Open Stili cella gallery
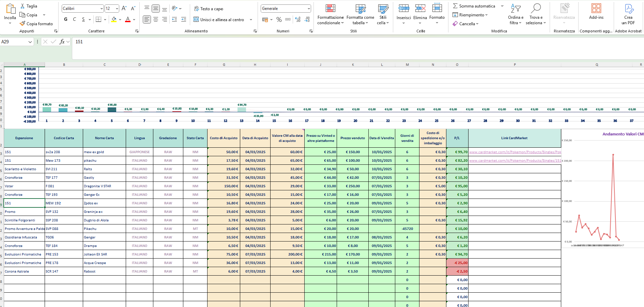The height and width of the screenshot is (307, 644). [x=383, y=14]
